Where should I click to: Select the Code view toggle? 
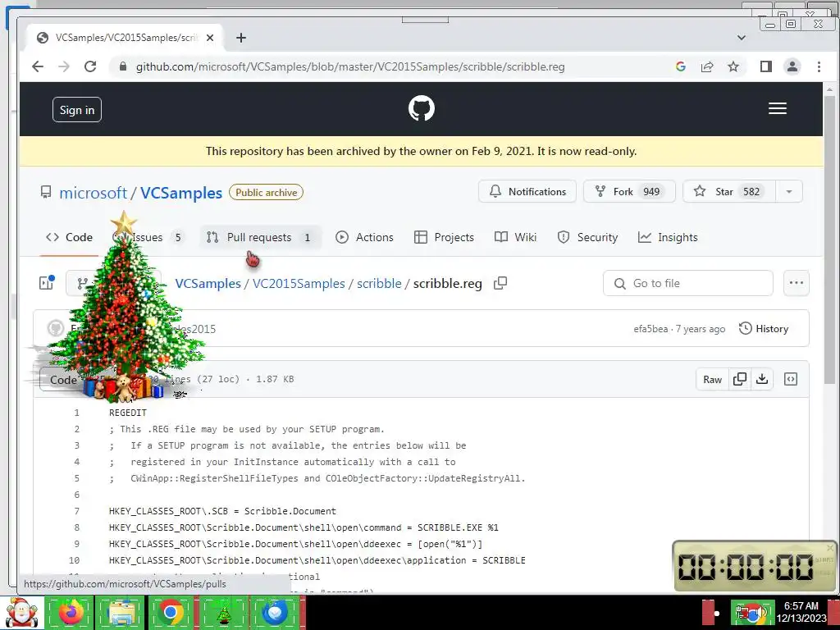click(63, 380)
